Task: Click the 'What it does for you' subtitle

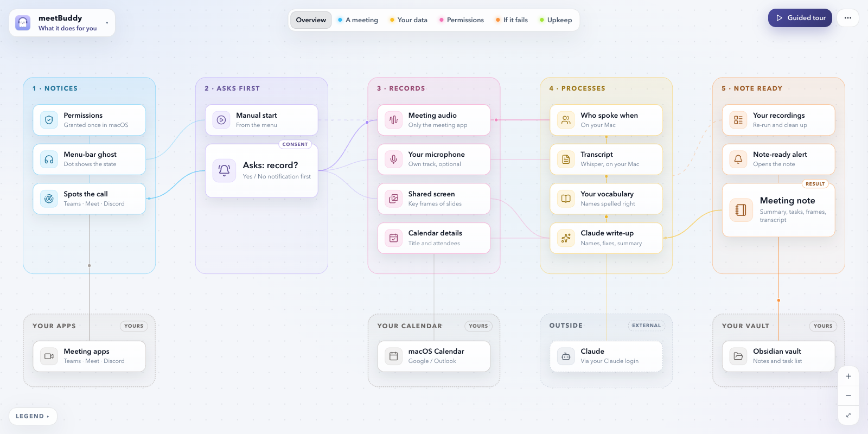Action: pyautogui.click(x=68, y=28)
